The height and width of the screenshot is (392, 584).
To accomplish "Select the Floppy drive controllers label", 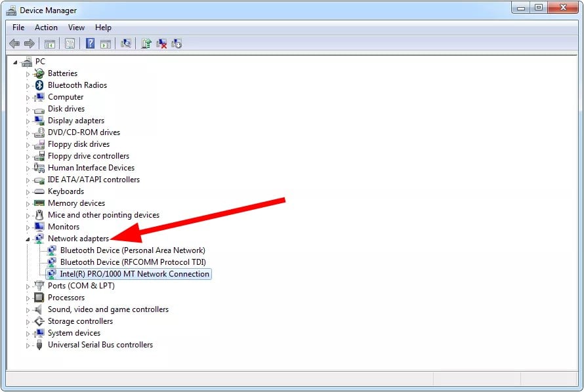I will tap(89, 156).
